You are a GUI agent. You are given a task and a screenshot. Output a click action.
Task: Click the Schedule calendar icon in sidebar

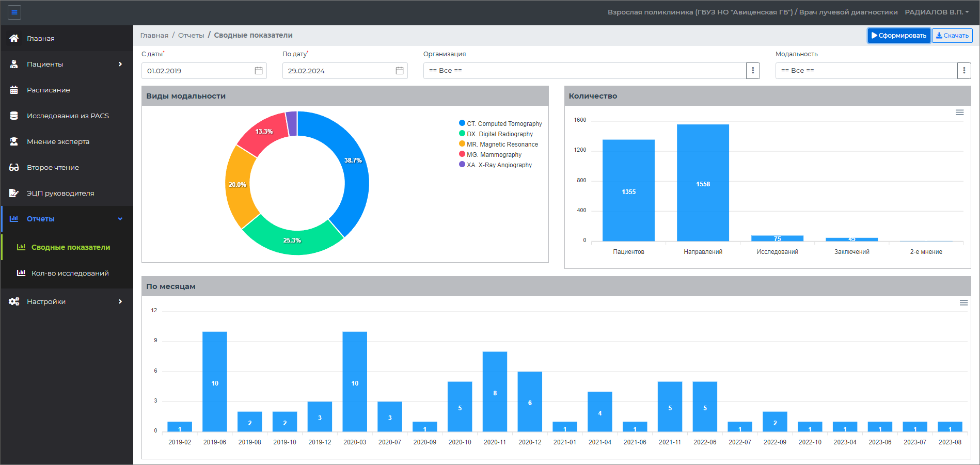(14, 90)
